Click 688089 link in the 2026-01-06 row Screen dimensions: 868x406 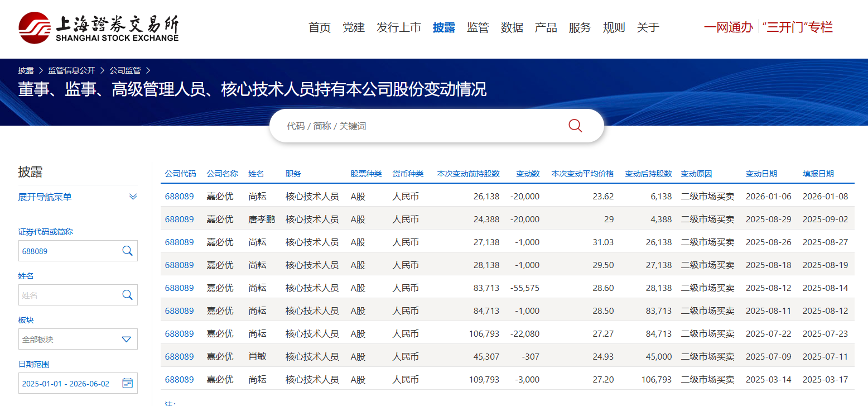tap(180, 196)
